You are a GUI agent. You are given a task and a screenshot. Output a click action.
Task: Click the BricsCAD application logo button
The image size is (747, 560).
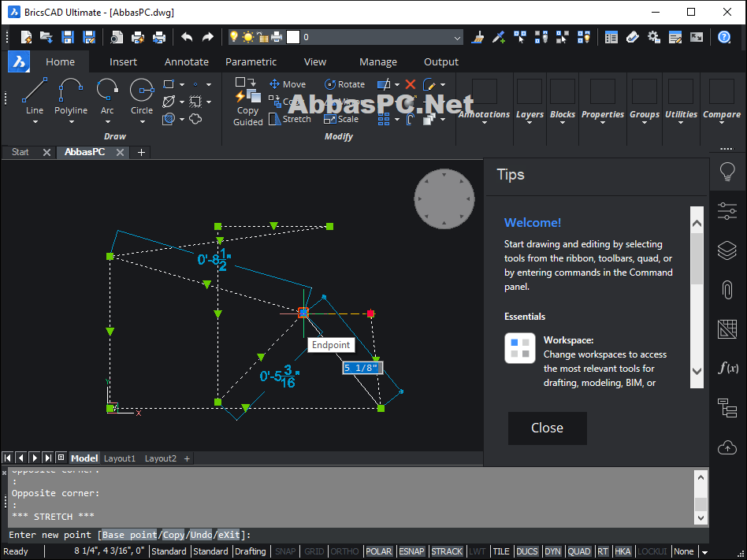pyautogui.click(x=19, y=62)
